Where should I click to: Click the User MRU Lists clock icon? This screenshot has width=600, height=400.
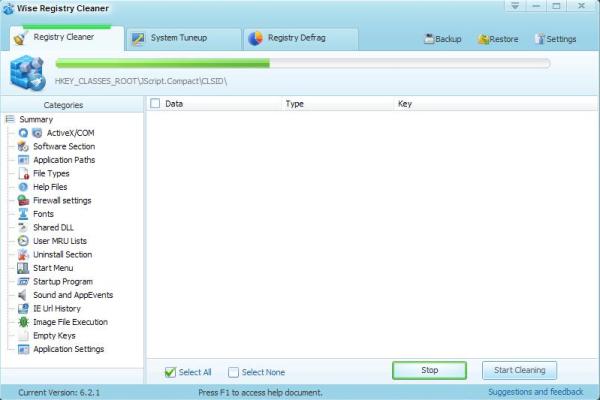[x=23, y=241]
